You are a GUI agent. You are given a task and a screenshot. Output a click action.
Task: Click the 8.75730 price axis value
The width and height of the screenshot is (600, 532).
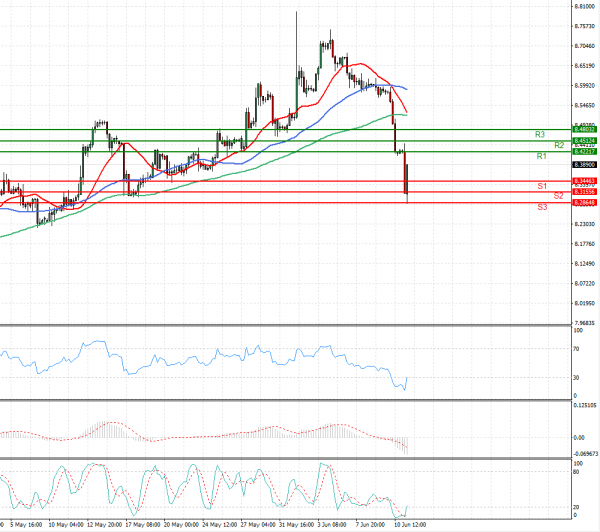click(585, 26)
